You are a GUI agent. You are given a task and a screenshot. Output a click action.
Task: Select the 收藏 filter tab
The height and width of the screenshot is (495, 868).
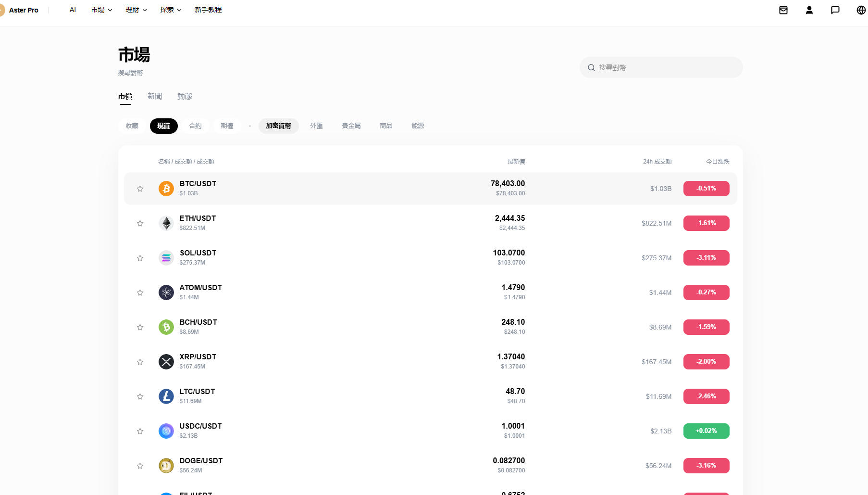pyautogui.click(x=132, y=126)
